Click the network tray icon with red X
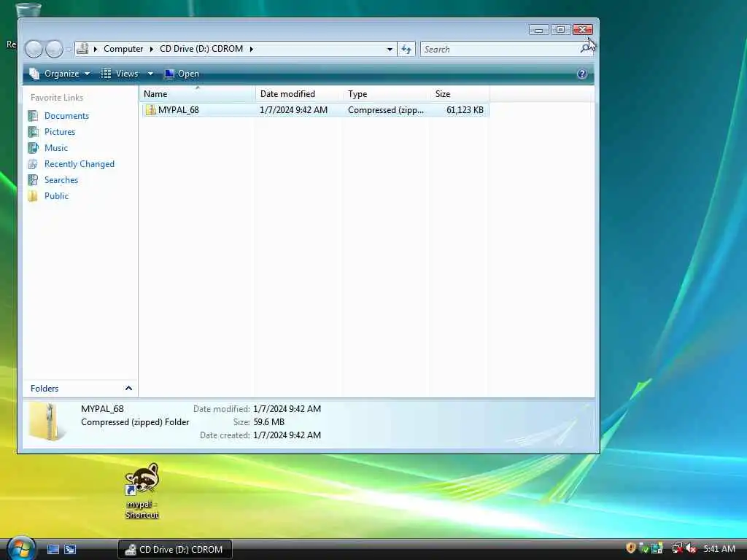This screenshot has height=560, width=747. coord(677,548)
